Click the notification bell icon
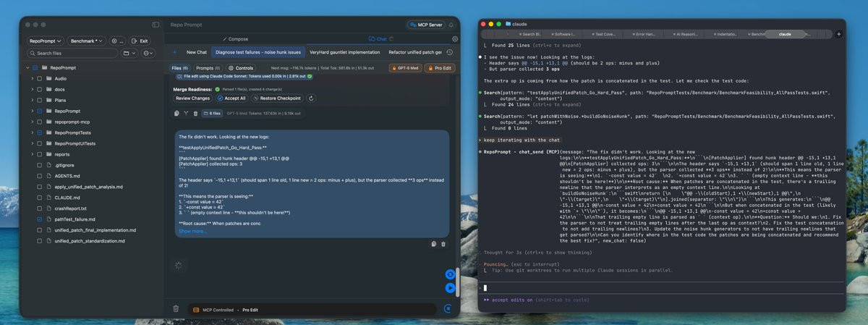 (x=451, y=25)
